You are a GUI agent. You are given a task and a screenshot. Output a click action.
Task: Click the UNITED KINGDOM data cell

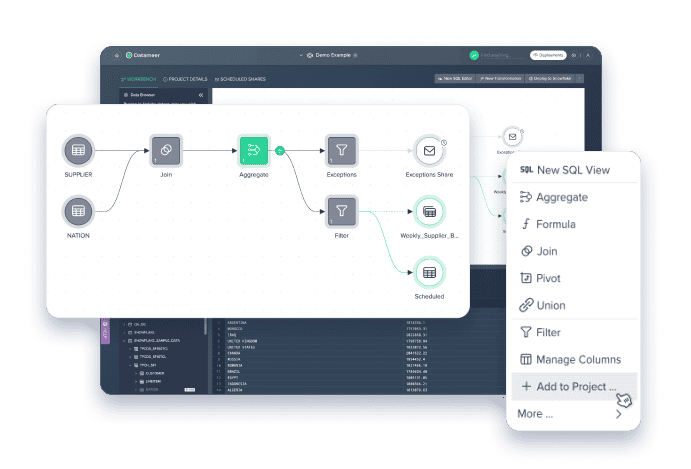[x=242, y=341]
